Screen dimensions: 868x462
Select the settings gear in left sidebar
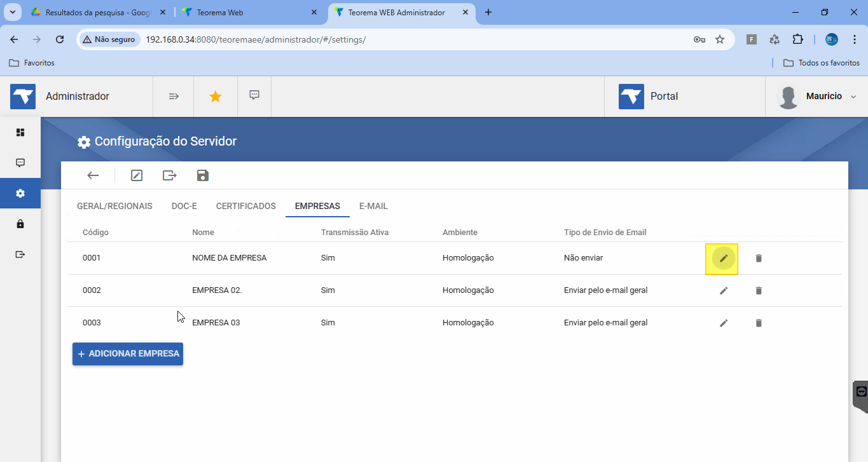coord(20,193)
